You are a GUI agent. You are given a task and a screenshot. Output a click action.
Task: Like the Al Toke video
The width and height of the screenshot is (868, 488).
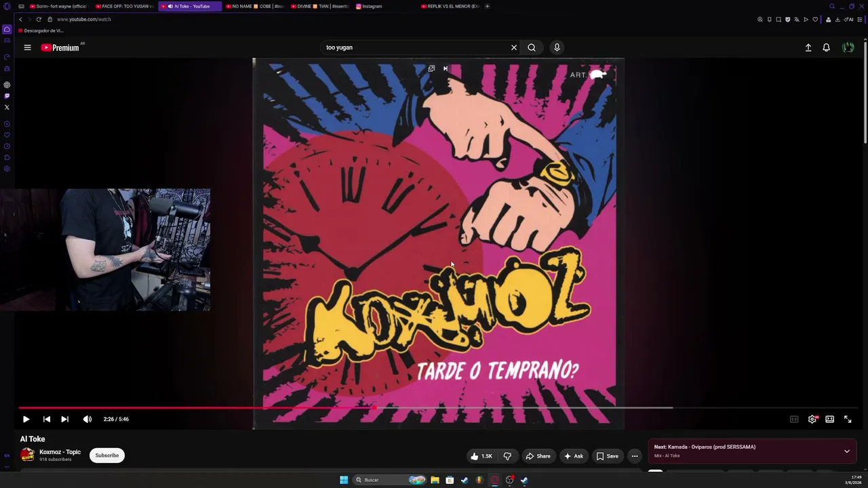(481, 456)
